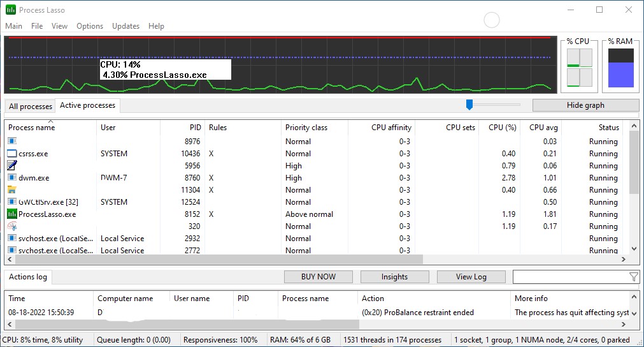Sort by PID column header
644x347 pixels.
pos(182,128)
